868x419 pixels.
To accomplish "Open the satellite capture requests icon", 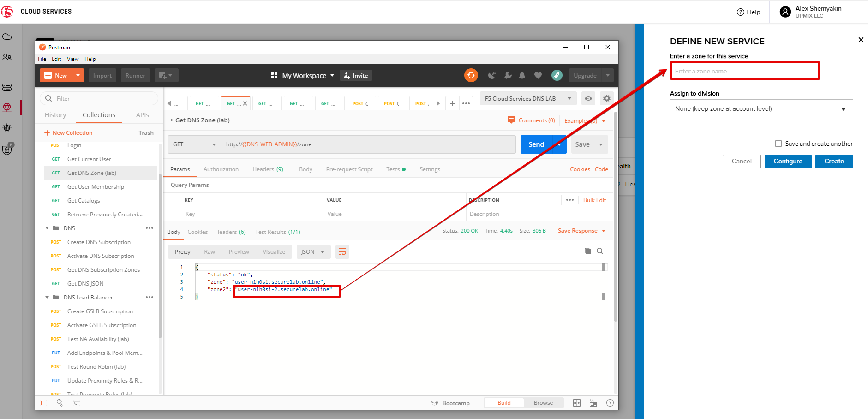I will (492, 75).
